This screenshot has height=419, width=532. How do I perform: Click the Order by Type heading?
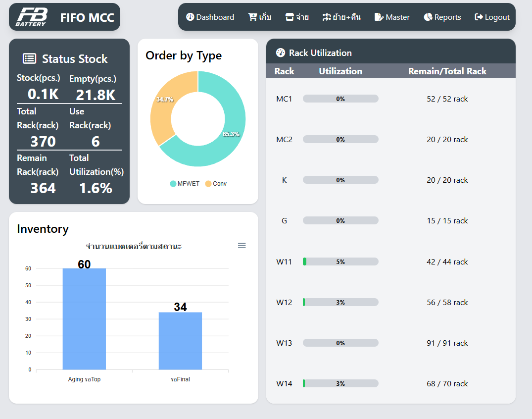pyautogui.click(x=184, y=55)
